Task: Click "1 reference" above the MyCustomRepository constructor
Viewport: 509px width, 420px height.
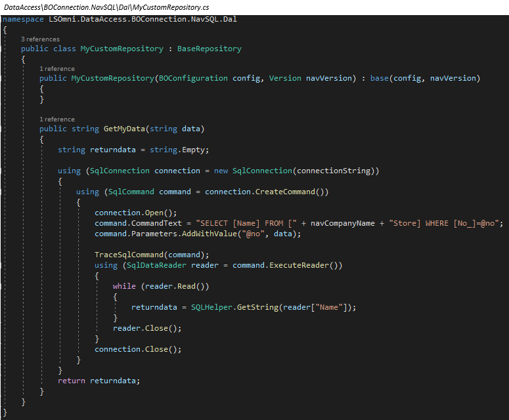Action: point(57,68)
